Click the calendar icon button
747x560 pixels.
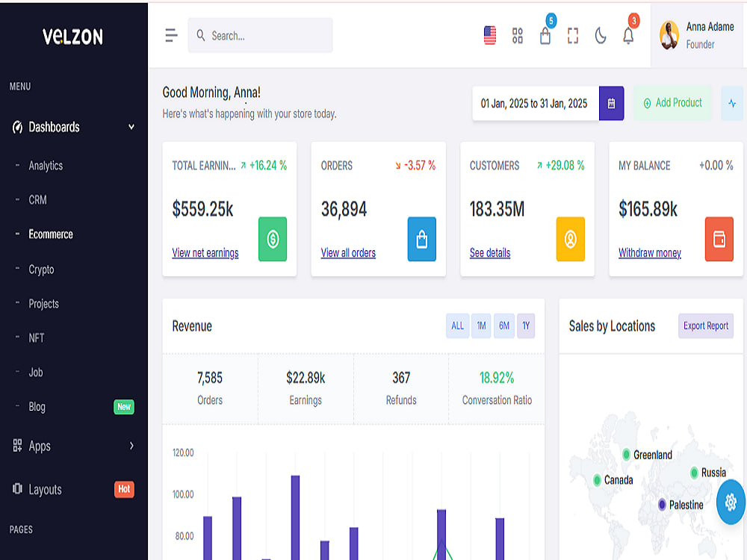(x=611, y=103)
